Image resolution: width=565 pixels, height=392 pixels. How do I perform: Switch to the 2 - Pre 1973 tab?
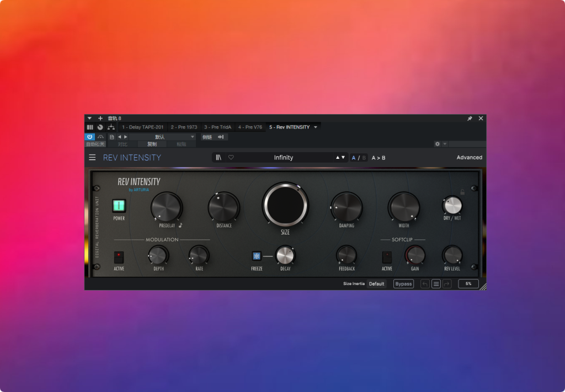[x=184, y=127]
